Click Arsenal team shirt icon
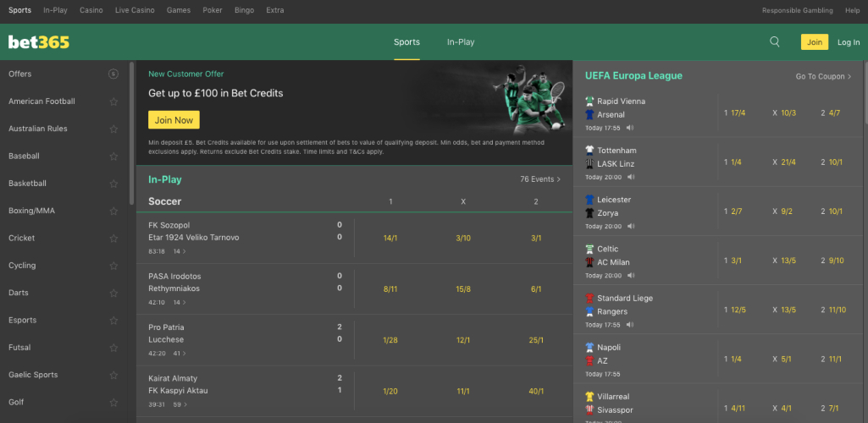This screenshot has width=868, height=423. pos(589,114)
